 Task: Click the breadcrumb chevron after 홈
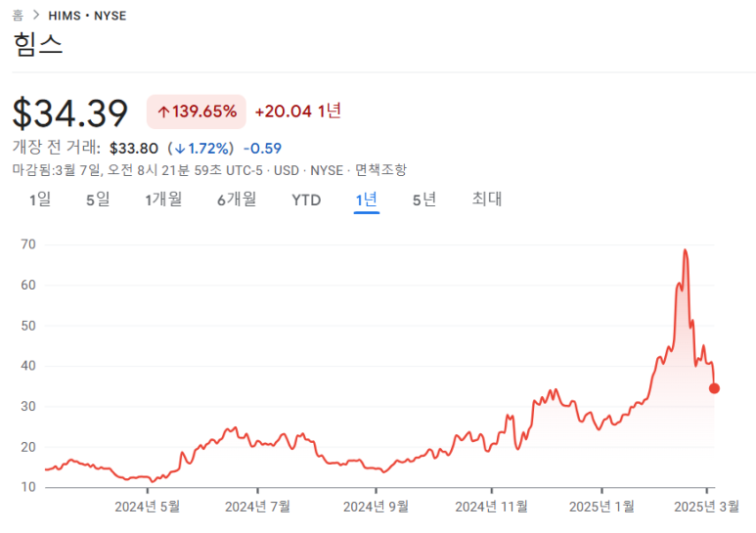pyautogui.click(x=36, y=15)
